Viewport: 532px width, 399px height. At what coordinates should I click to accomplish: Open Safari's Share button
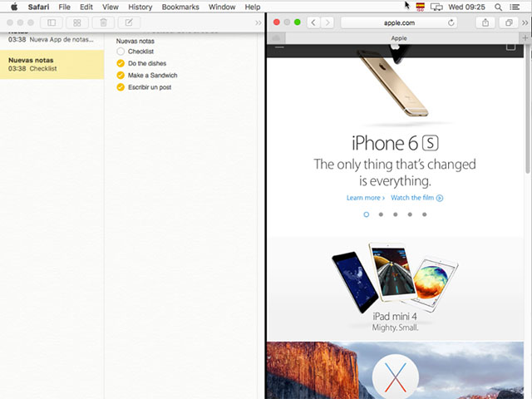pyautogui.click(x=485, y=22)
